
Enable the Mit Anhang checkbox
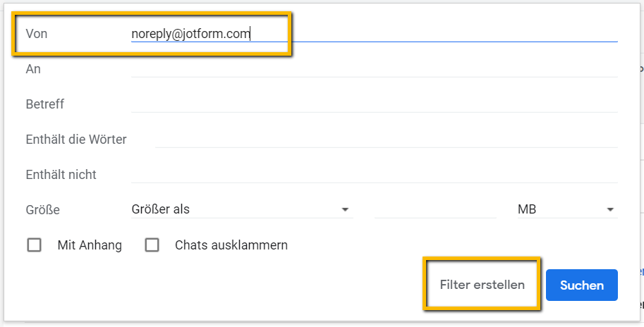pos(34,245)
